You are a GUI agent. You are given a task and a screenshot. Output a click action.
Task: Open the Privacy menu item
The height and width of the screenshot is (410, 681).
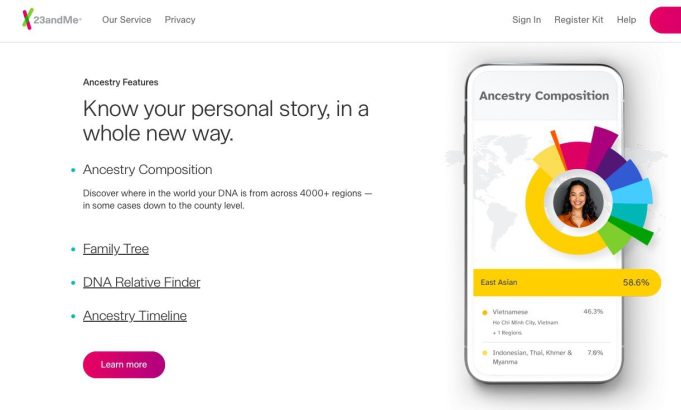[180, 20]
